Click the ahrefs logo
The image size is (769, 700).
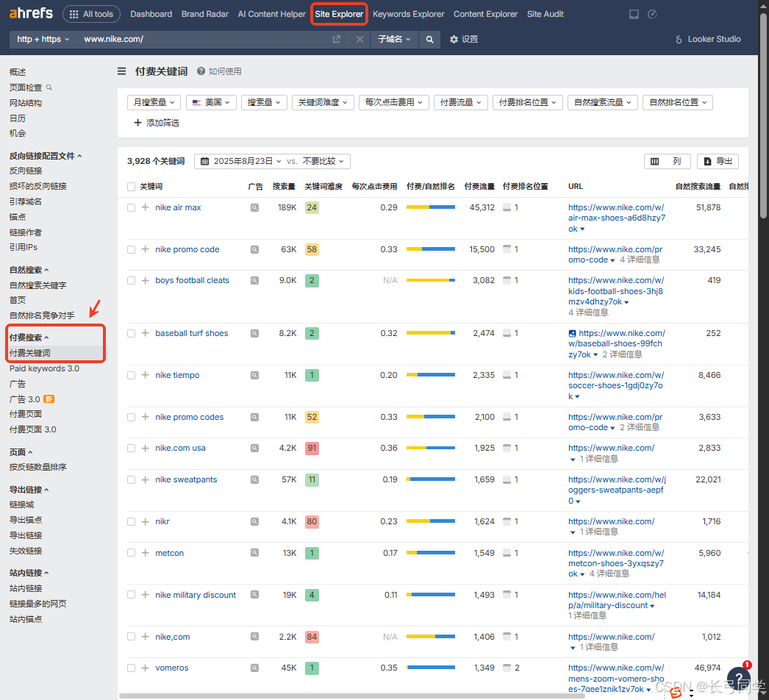coord(31,13)
